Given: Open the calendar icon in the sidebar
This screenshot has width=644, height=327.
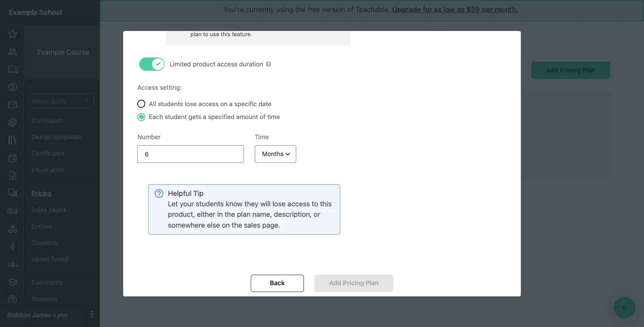Looking at the screenshot, I should (12, 158).
